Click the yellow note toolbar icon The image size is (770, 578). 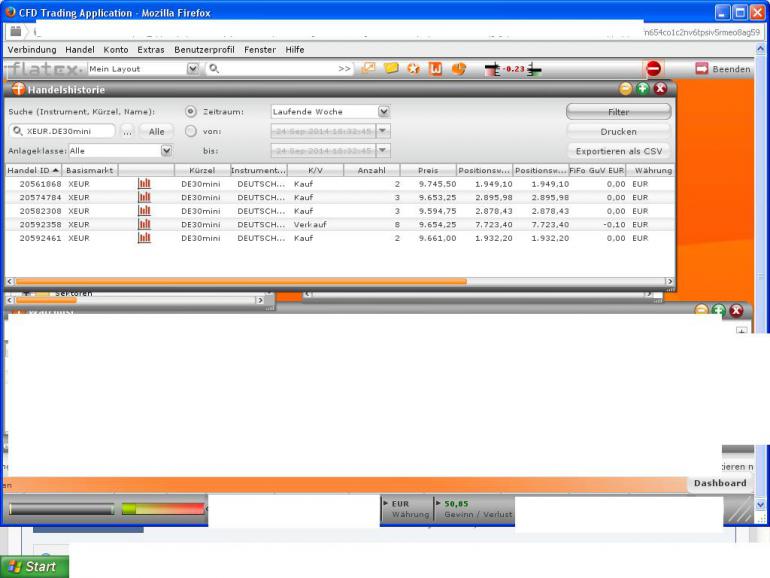click(391, 68)
